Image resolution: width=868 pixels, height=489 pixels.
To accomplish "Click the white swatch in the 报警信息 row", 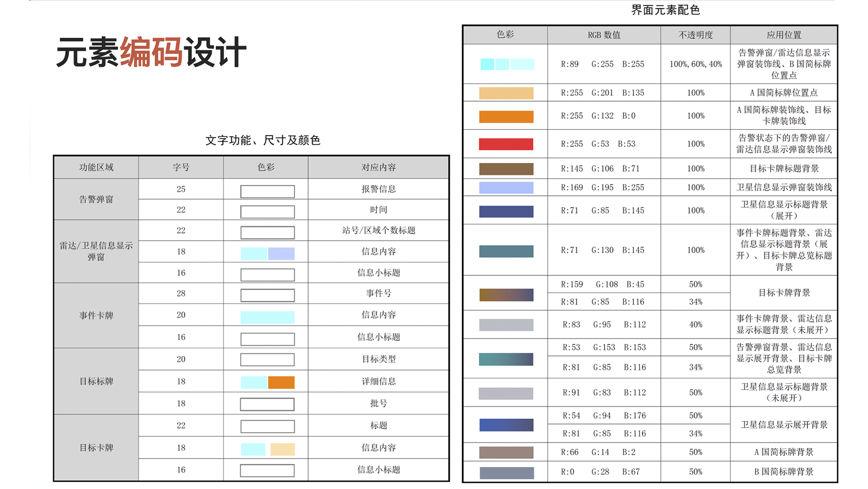I will coord(267,191).
